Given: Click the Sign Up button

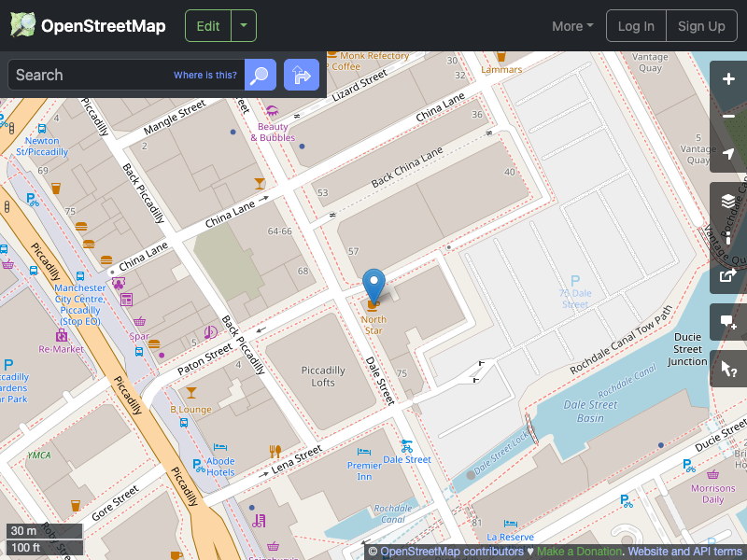Looking at the screenshot, I should point(701,26).
